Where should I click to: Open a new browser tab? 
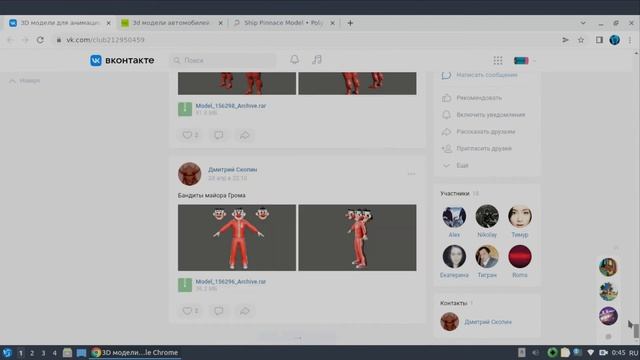coord(350,23)
